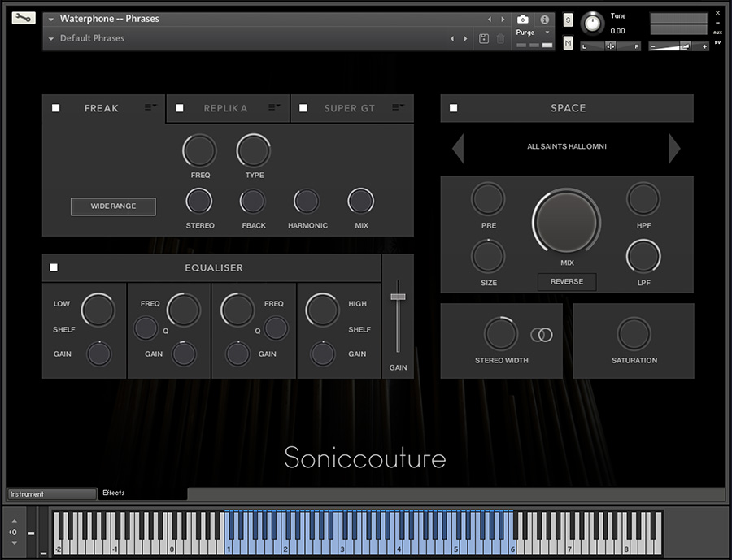Click the delete preset trash icon
Screen dimensions: 732x560
(x=500, y=38)
